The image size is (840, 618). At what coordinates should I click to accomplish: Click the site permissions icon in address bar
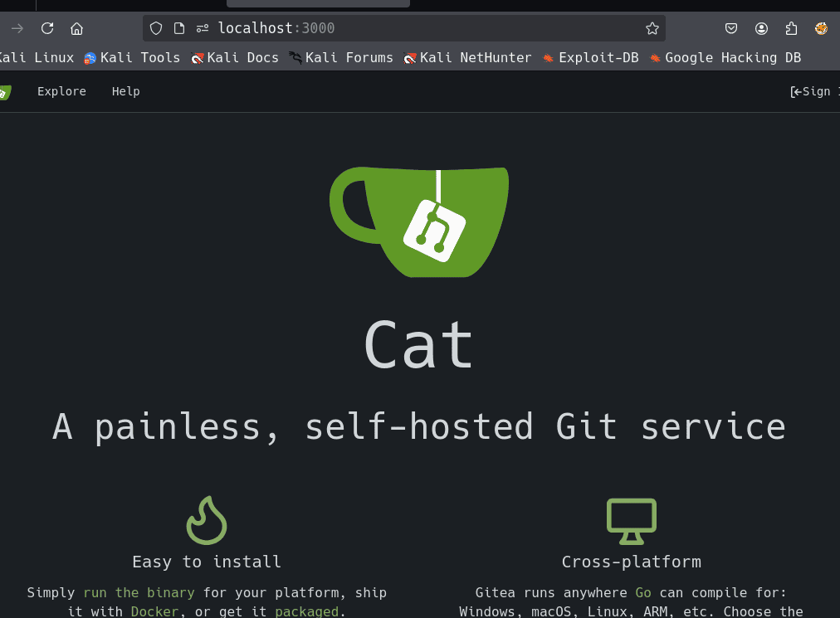tap(203, 28)
